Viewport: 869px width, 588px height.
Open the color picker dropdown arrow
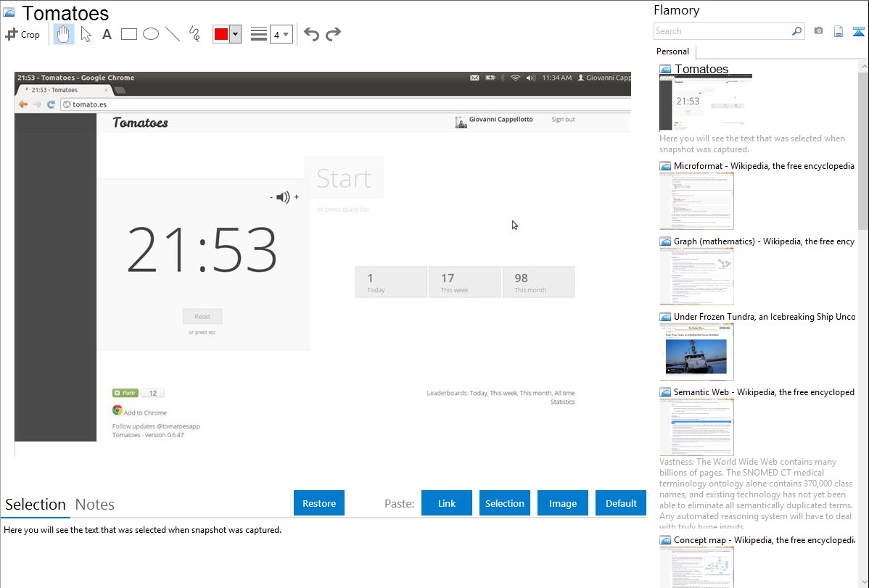pyautogui.click(x=235, y=34)
